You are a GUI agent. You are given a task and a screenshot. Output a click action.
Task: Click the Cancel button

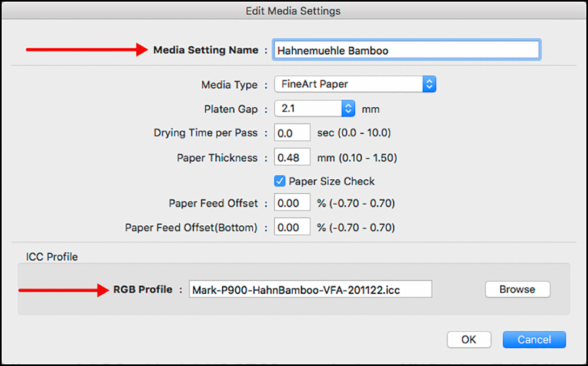click(x=534, y=340)
